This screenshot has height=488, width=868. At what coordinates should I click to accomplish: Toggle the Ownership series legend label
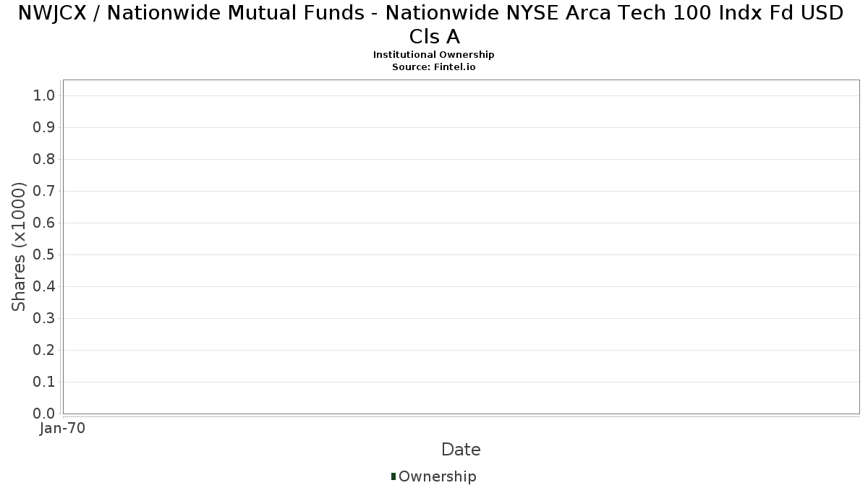pyautogui.click(x=437, y=476)
